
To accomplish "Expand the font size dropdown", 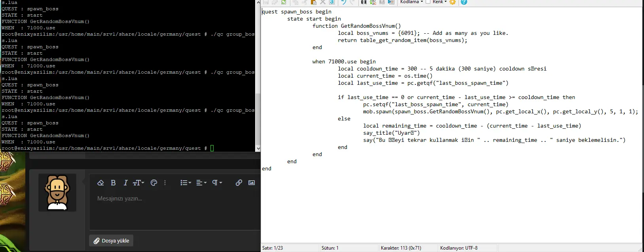I will click(x=138, y=183).
